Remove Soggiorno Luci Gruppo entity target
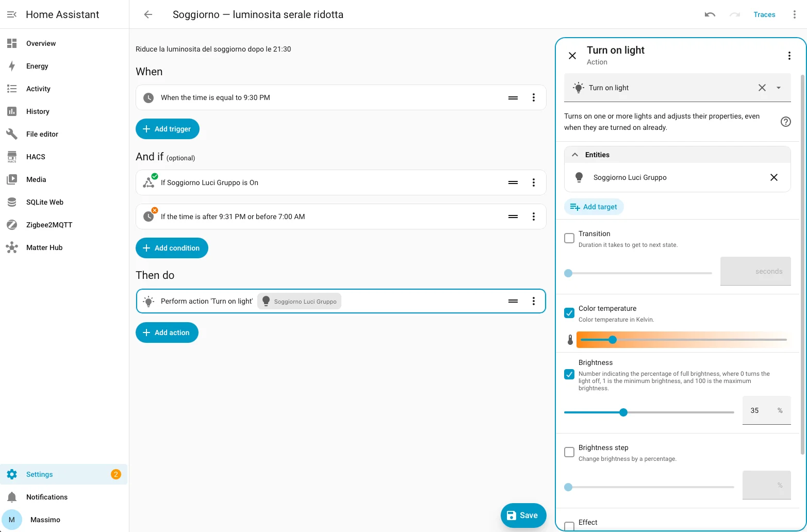Viewport: 807px width, 532px height. (774, 177)
